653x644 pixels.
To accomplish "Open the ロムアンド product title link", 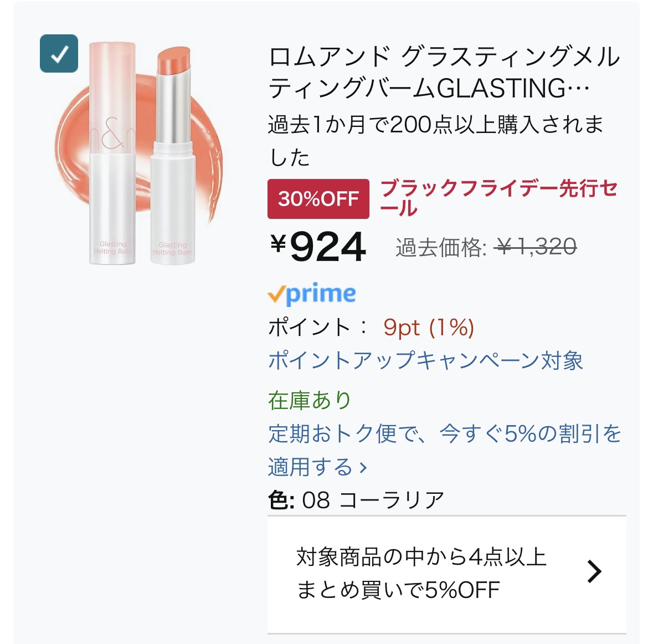I will click(x=443, y=73).
